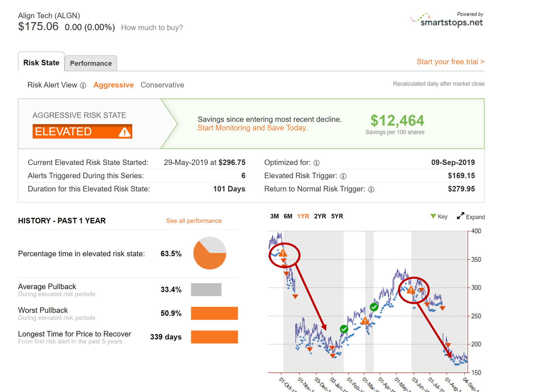Open the chart Key legend icon
Viewport: 535px width, 392px height.
[432, 216]
